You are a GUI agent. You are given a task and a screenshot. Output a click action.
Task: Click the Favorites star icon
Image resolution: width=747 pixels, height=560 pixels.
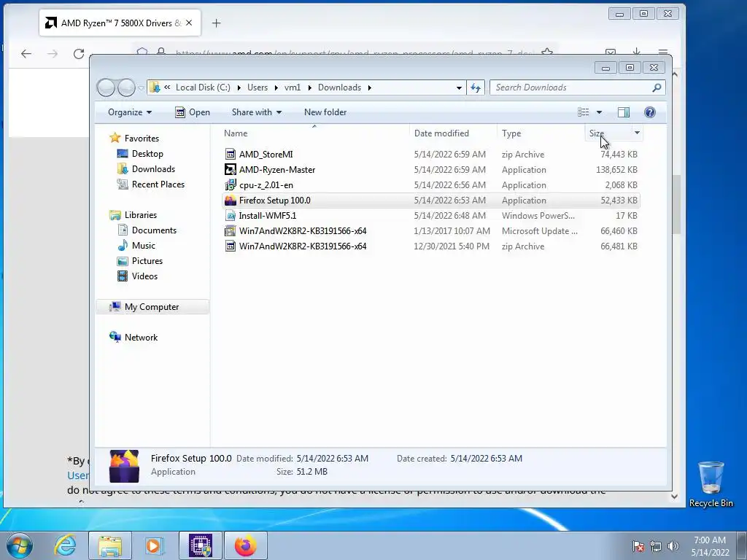click(x=115, y=138)
